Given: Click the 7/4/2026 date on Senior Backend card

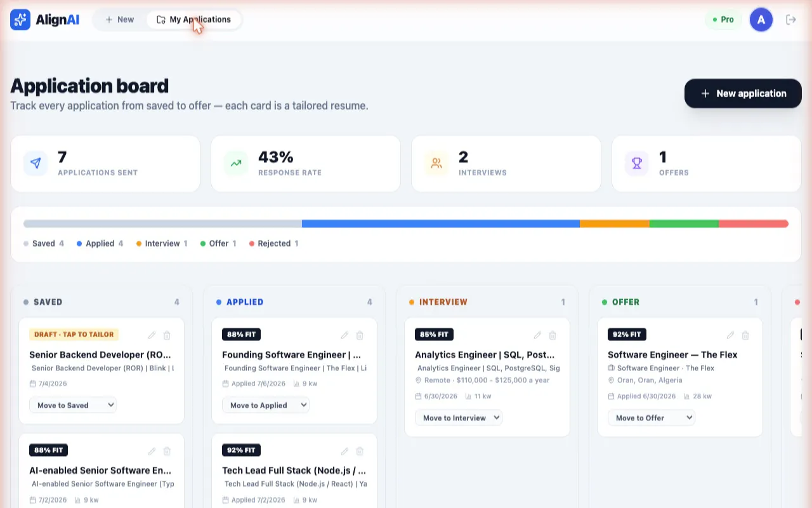Looking at the screenshot, I should (x=53, y=384).
